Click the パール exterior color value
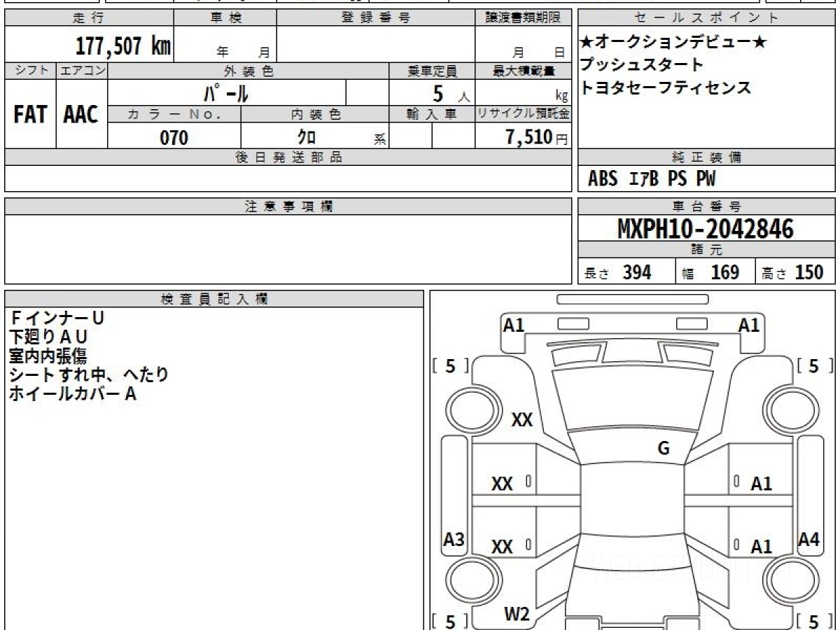 pos(225,92)
